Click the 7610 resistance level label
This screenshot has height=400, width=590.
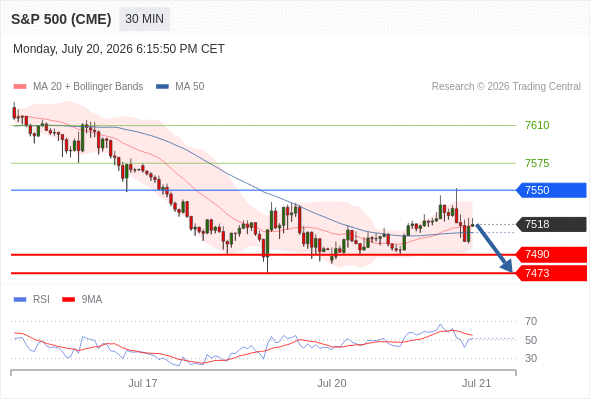coord(537,125)
